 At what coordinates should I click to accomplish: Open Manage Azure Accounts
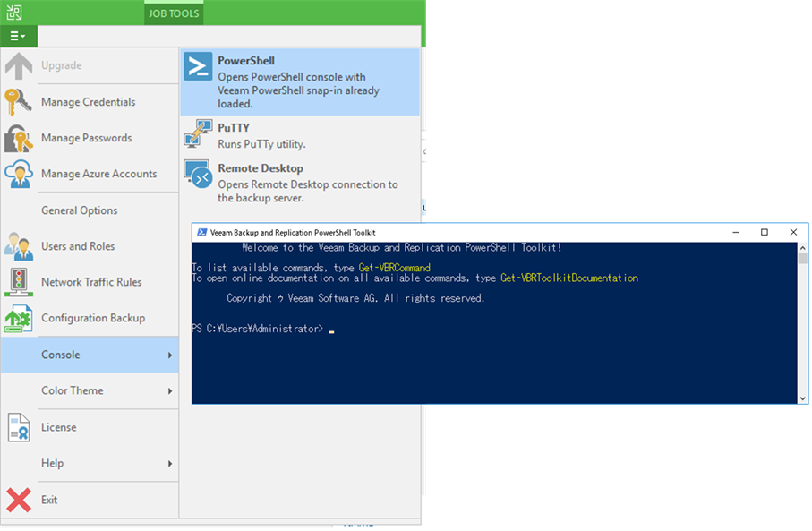click(90, 174)
